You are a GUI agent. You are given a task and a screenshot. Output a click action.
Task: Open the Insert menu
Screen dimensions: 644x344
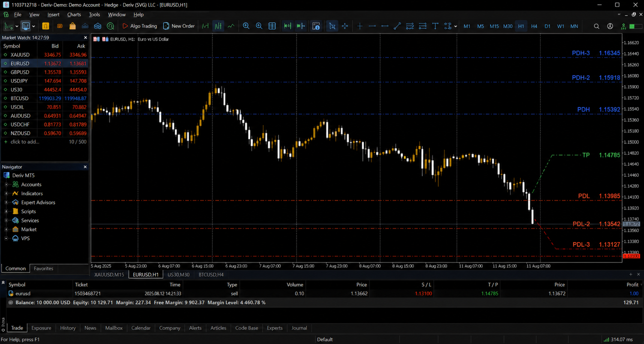(53, 15)
